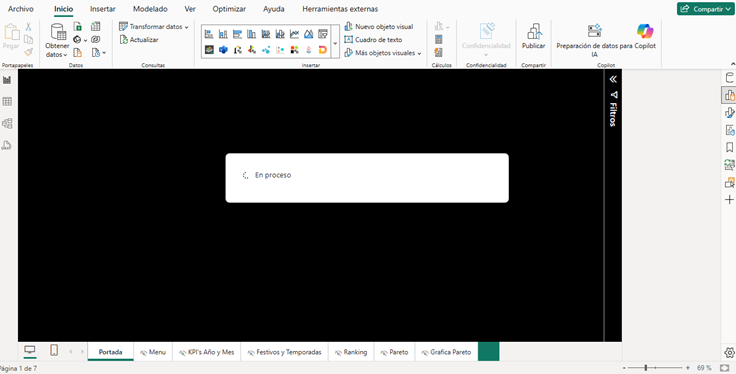Click Actualizar to refresh data
Image resolution: width=736 pixels, height=374 pixels.
139,40
